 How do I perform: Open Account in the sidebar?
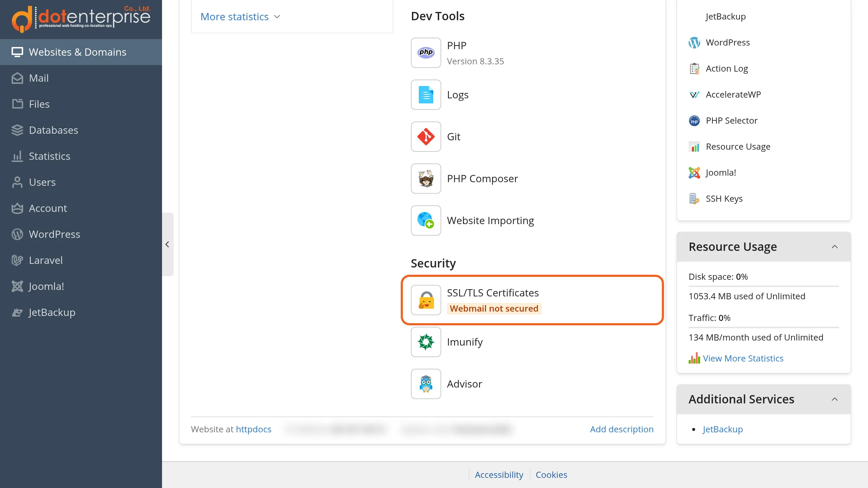pos(81,208)
